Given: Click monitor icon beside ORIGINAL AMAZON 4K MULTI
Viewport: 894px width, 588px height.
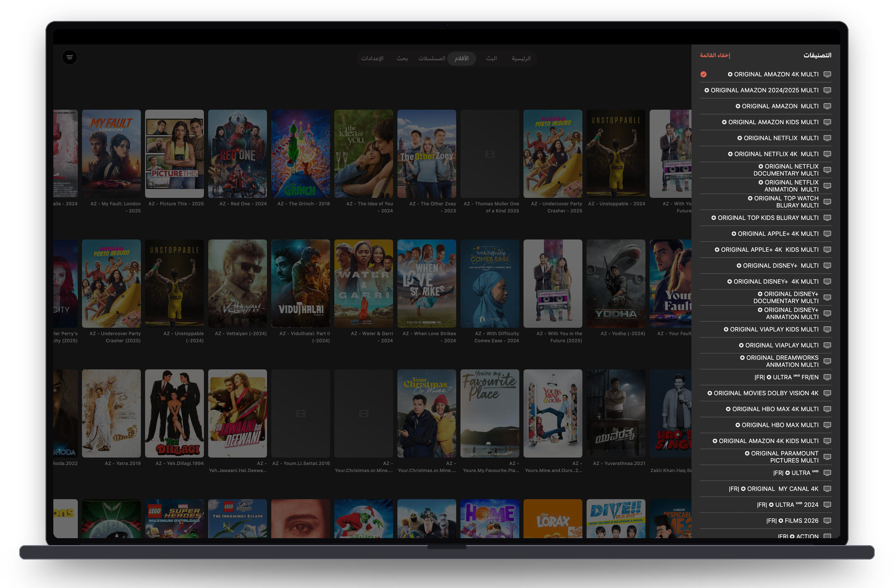Looking at the screenshot, I should (x=827, y=74).
